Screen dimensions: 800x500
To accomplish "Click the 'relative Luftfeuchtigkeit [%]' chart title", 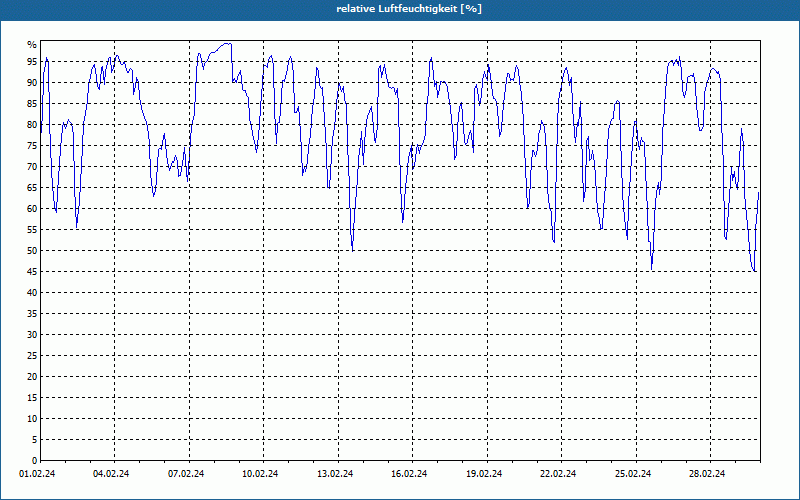I will click(x=409, y=9).
